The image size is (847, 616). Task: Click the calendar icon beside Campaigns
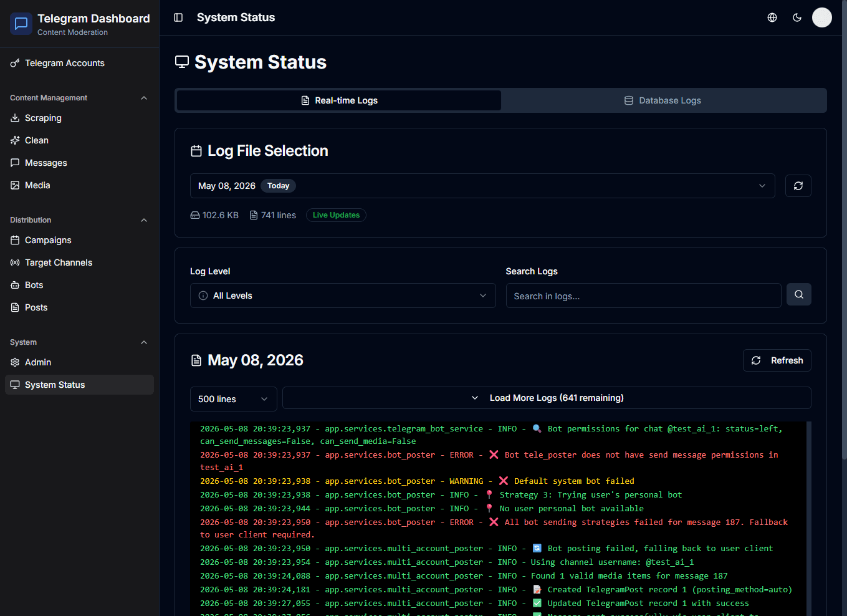tap(15, 240)
